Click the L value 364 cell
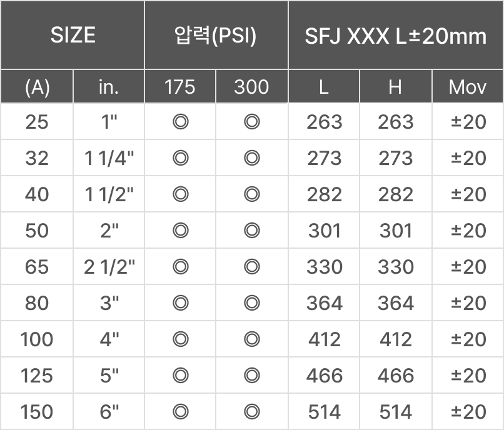The width and height of the screenshot is (504, 430). tap(324, 303)
